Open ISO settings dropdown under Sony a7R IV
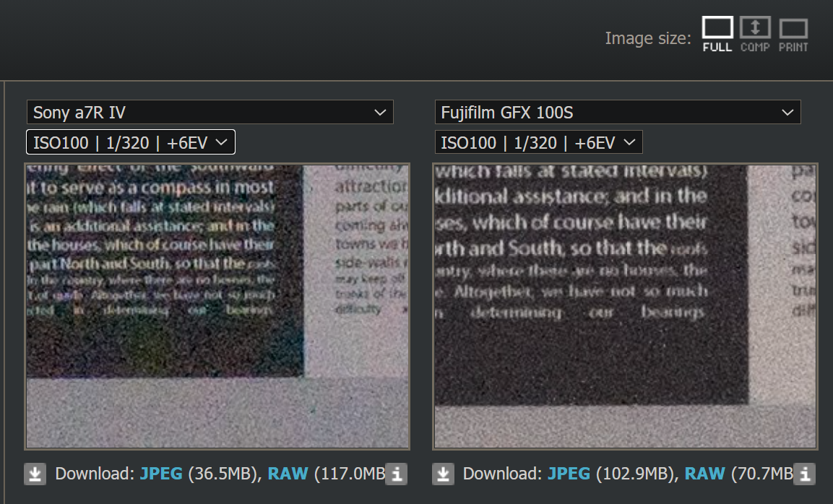Viewport: 833px width, 504px height. click(x=131, y=142)
